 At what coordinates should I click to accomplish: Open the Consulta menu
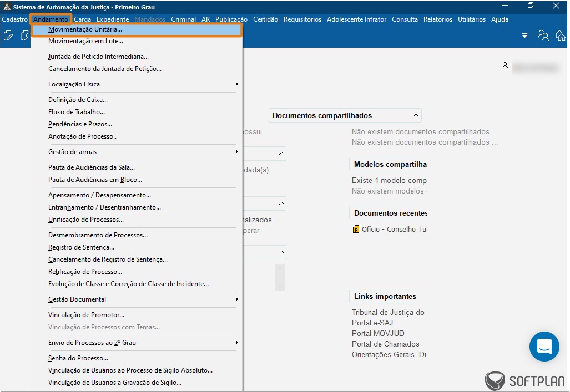(x=405, y=19)
